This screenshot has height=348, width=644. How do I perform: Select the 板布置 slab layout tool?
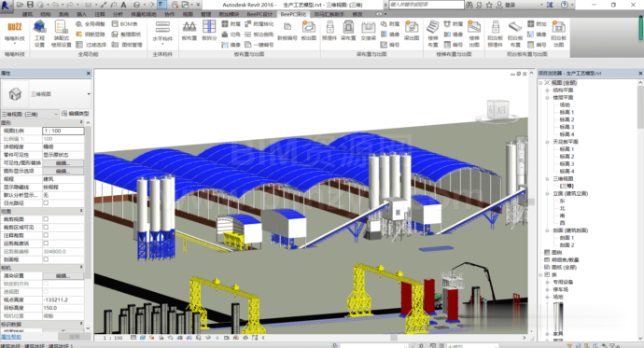coord(189,31)
